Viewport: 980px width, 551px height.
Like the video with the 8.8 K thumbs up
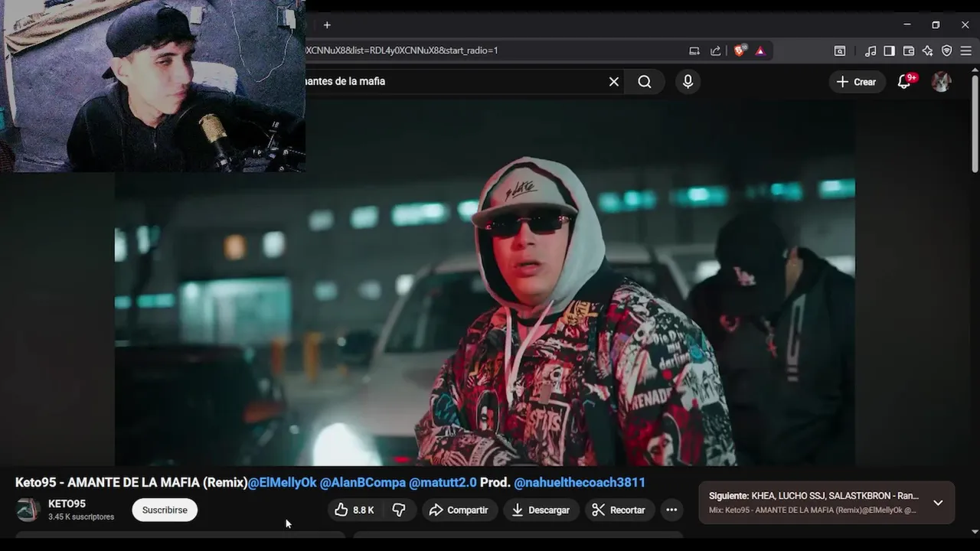point(354,510)
